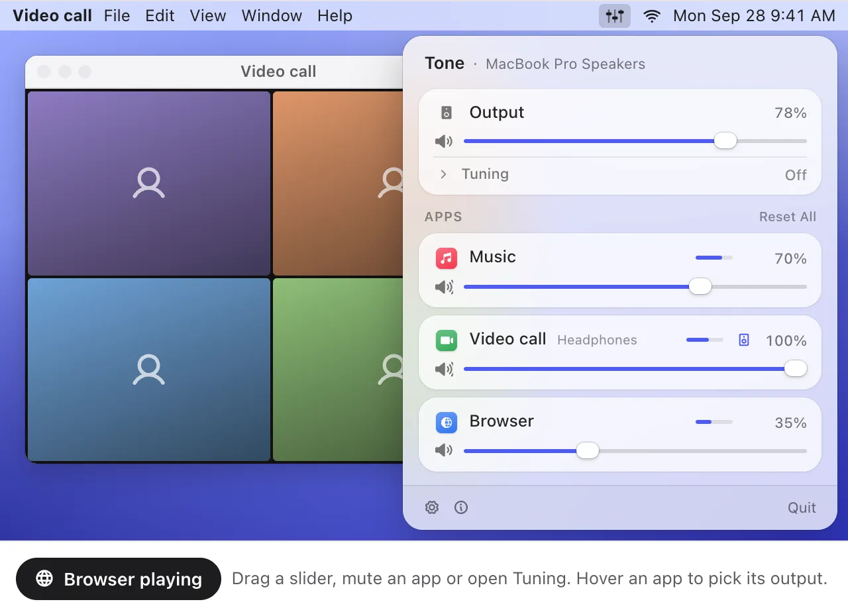
Task: Click the Tone panel title
Action: click(x=445, y=64)
